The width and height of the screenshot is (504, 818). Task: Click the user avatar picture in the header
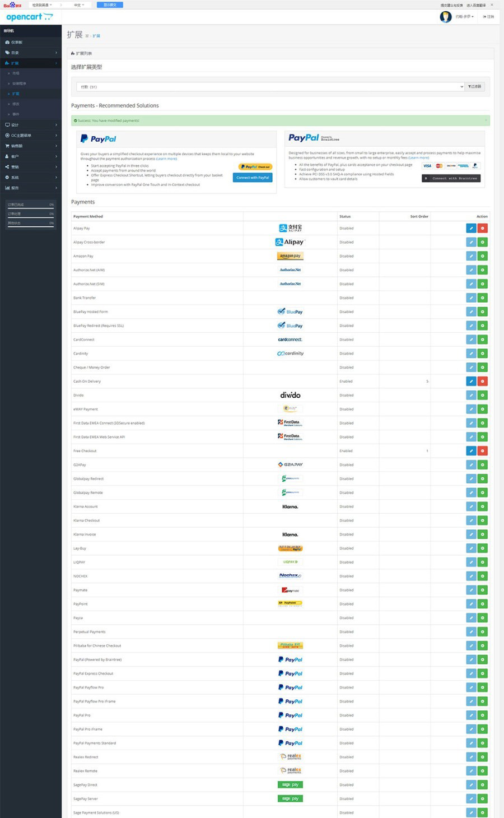pyautogui.click(x=446, y=17)
